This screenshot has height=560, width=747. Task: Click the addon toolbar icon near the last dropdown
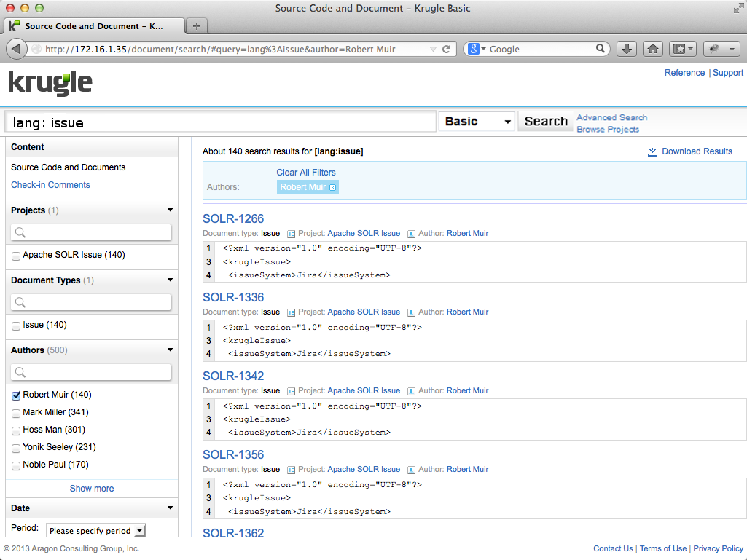tap(713, 49)
